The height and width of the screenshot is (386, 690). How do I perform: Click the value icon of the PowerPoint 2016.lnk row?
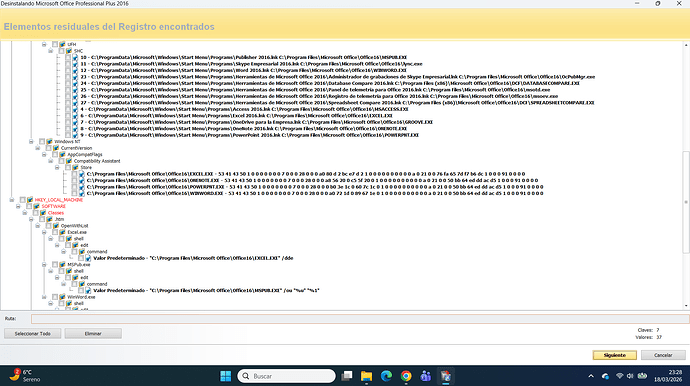point(75,135)
